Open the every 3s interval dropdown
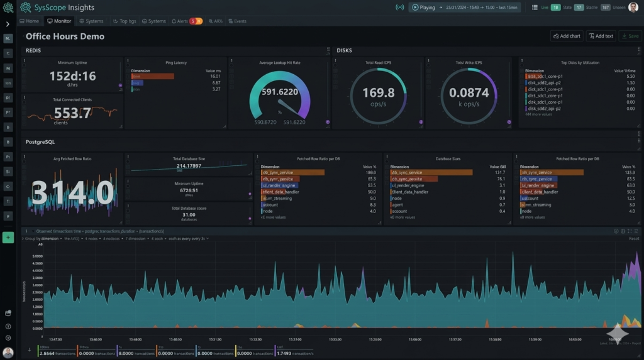 point(189,239)
